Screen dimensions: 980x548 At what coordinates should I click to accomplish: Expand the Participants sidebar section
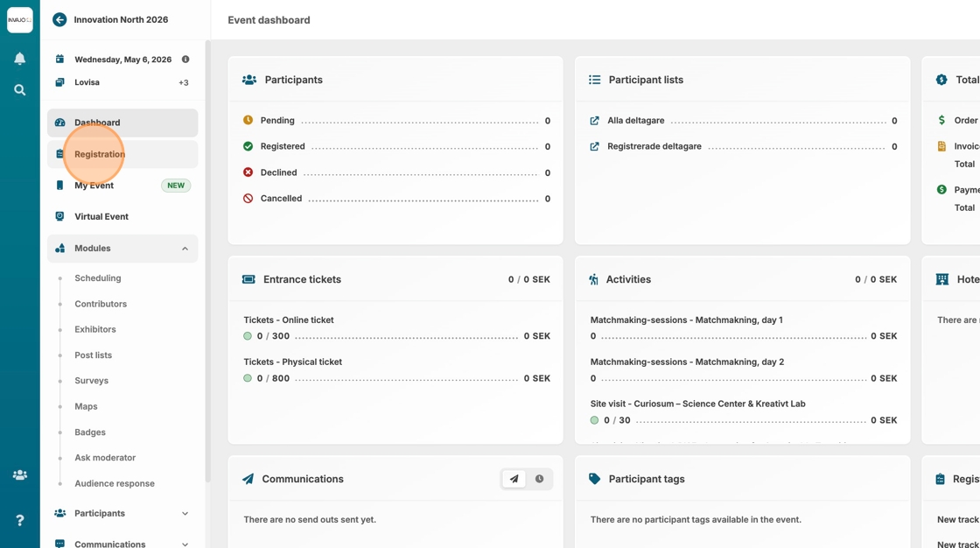(185, 514)
